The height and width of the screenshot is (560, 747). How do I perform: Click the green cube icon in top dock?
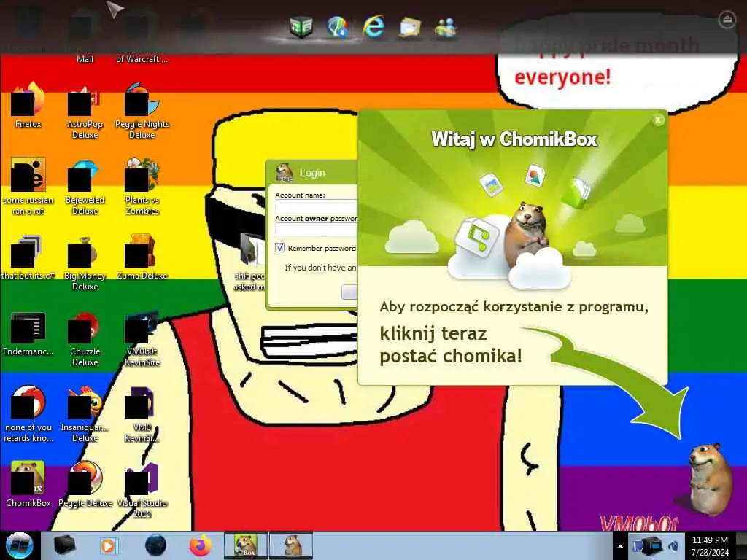[x=301, y=27]
